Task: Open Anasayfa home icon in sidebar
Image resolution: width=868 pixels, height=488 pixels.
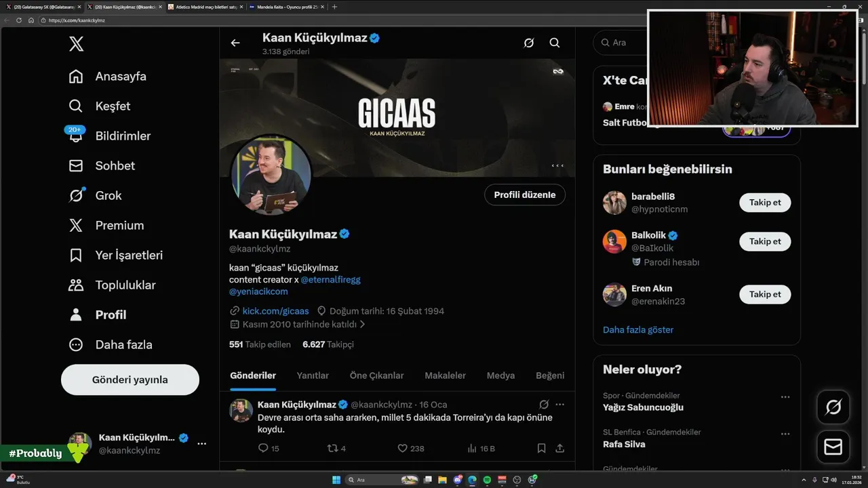Action: (x=76, y=77)
